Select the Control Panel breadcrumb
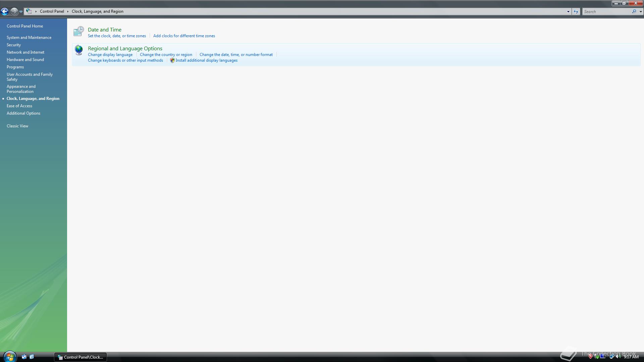The width and height of the screenshot is (644, 362). click(x=52, y=11)
